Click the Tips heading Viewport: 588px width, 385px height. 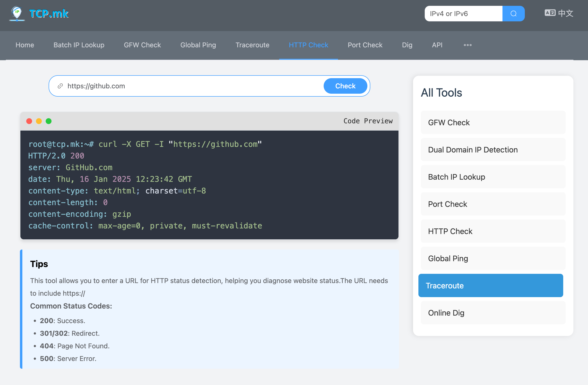click(x=39, y=264)
